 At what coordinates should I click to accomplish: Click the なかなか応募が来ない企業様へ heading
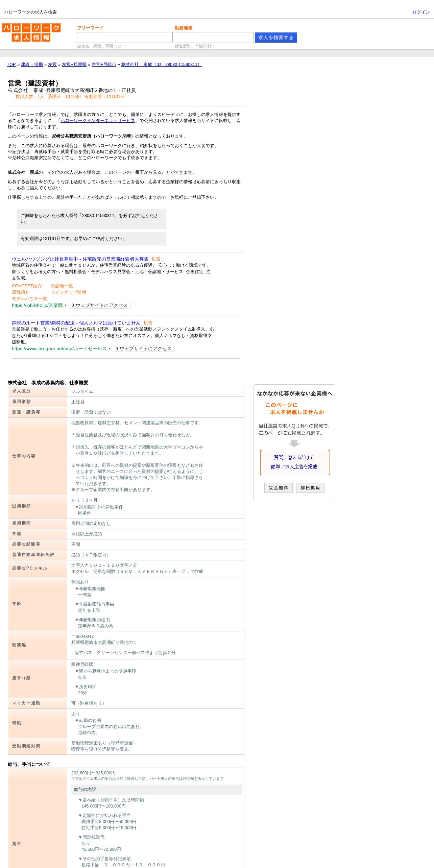294,393
